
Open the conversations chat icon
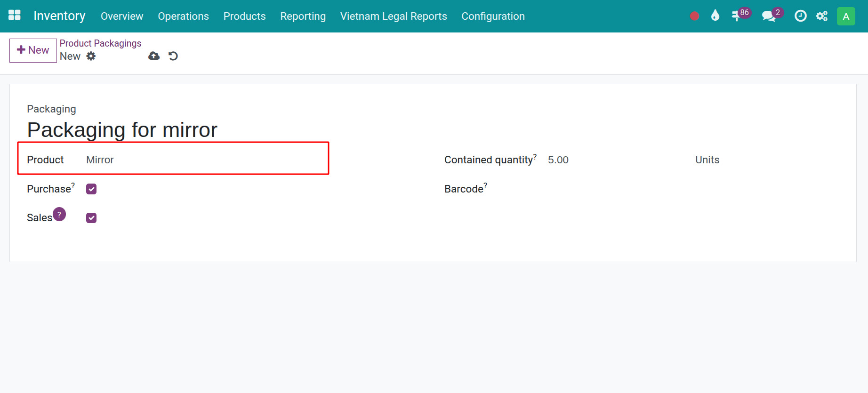pos(769,16)
